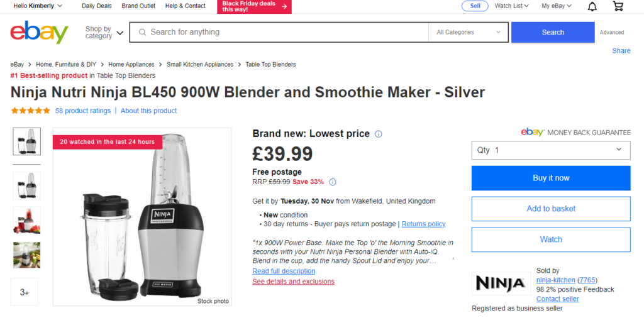Open the Qty quantity dropdown
Viewport: 644px width, 335px height.
(550, 150)
